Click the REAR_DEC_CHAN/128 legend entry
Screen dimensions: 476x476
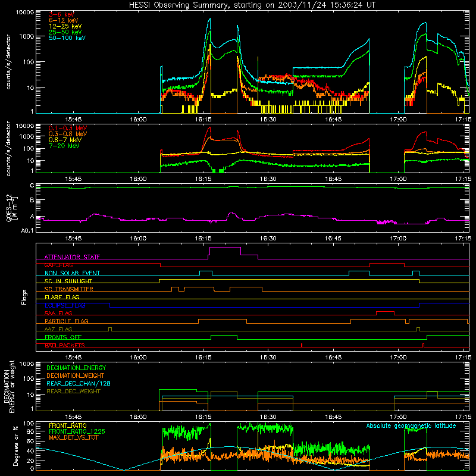tap(79, 383)
